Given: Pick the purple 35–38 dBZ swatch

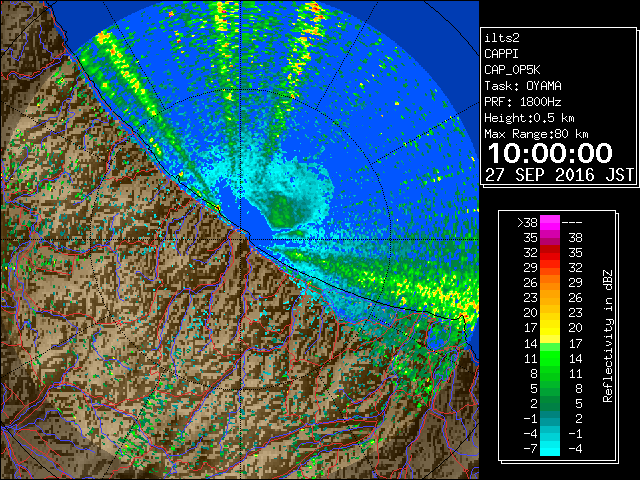Looking at the screenshot, I should tap(550, 238).
